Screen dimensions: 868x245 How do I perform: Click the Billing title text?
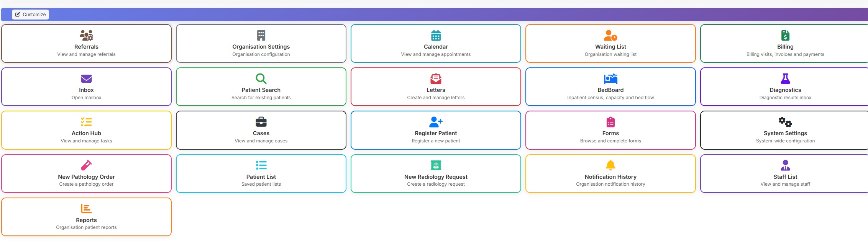click(x=785, y=47)
